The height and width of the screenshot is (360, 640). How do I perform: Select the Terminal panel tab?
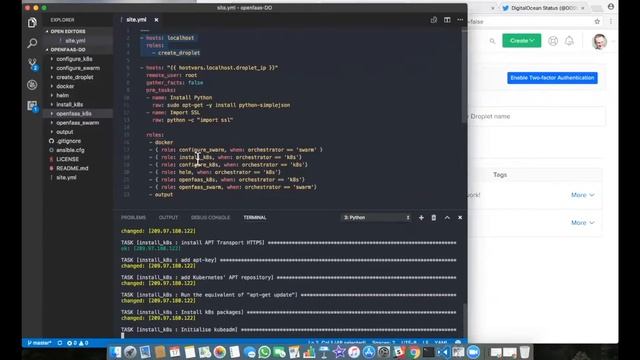[255, 218]
